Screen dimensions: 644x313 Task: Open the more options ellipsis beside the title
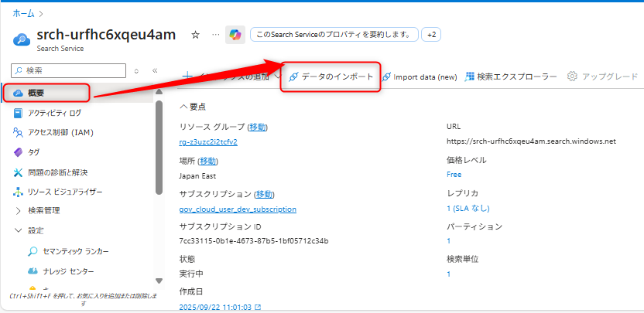click(216, 35)
